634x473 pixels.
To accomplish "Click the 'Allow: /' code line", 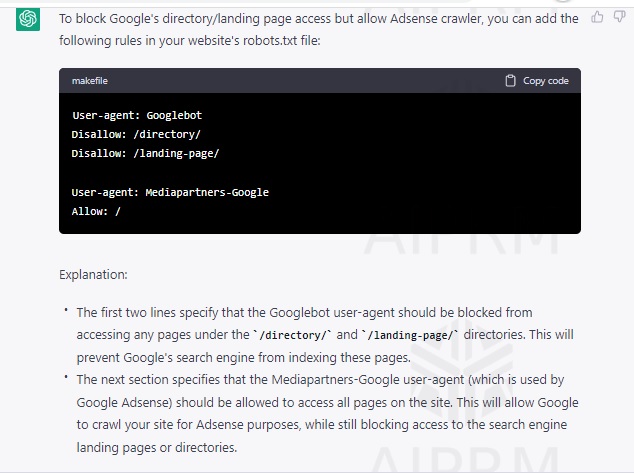I will [x=96, y=211].
